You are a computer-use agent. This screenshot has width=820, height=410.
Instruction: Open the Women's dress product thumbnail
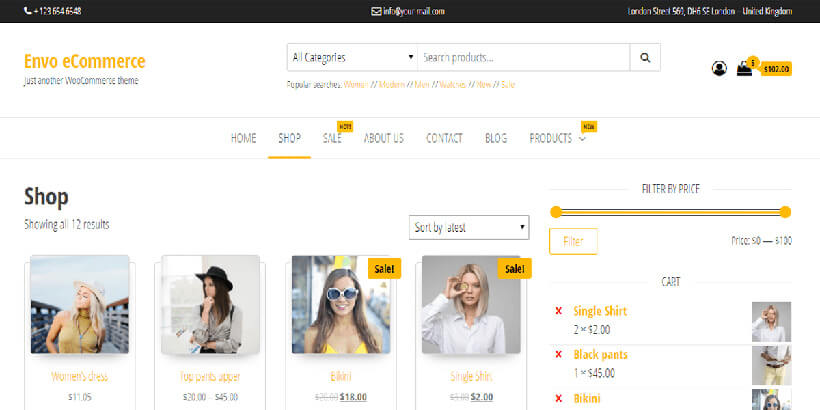click(80, 305)
